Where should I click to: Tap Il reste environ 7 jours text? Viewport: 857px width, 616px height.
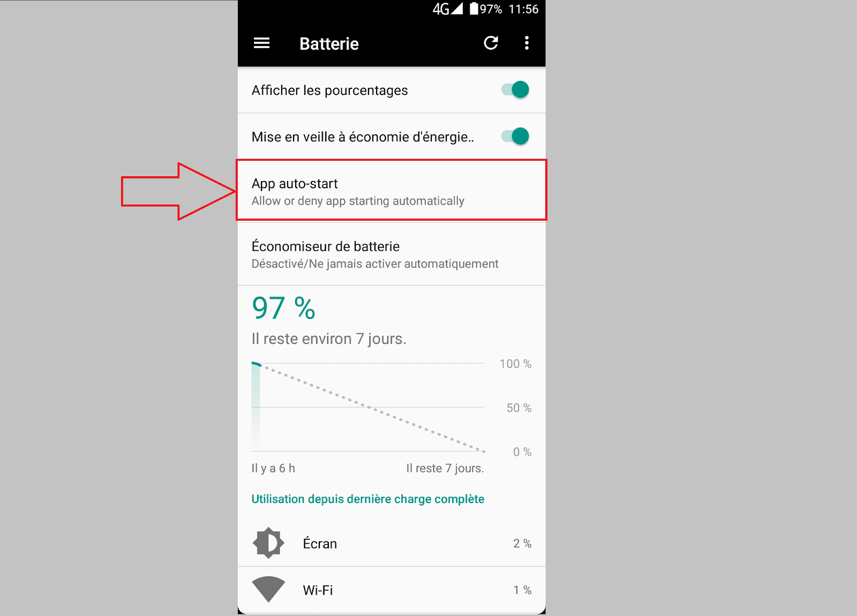click(329, 339)
